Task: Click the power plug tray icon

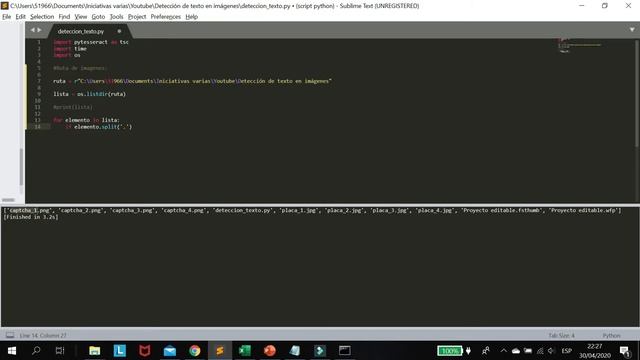Action: pos(469,351)
